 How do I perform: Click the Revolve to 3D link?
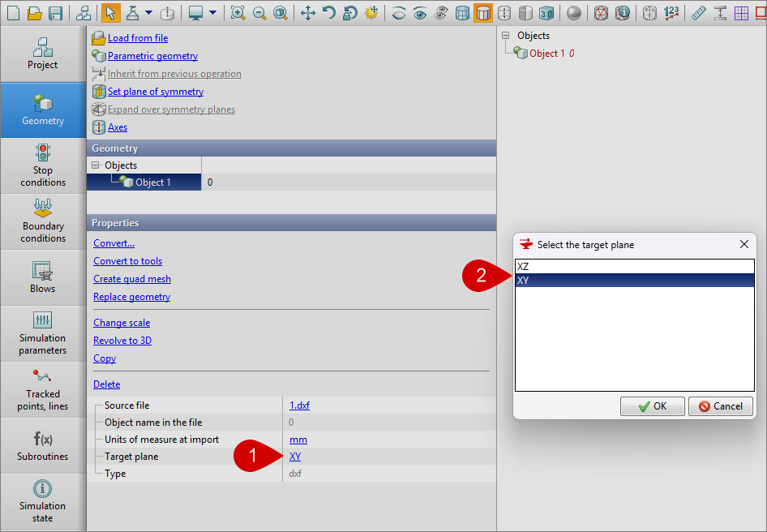click(x=122, y=341)
